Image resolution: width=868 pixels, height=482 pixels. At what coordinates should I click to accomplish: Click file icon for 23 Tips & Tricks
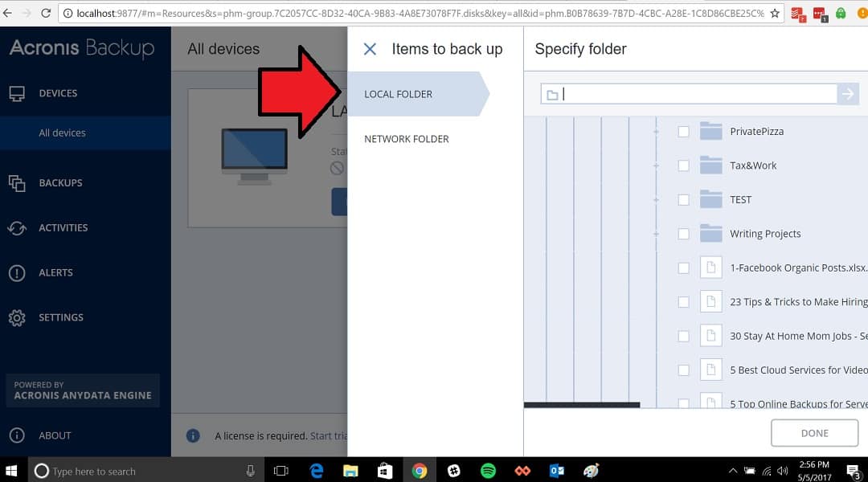[x=710, y=301]
